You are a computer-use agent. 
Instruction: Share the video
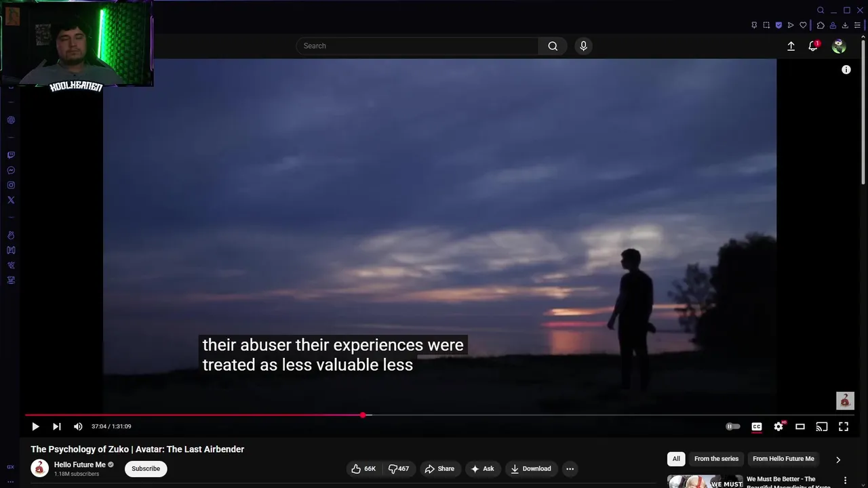click(x=439, y=468)
